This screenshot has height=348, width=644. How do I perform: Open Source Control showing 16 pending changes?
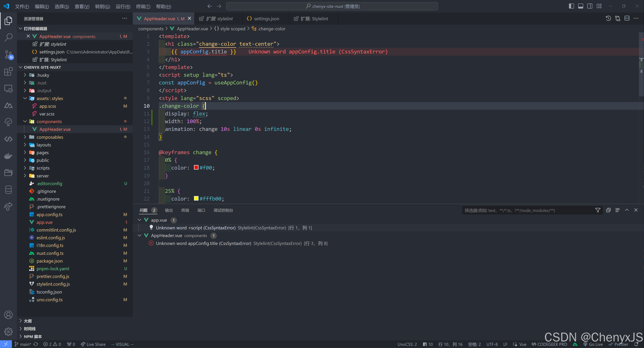(8, 54)
